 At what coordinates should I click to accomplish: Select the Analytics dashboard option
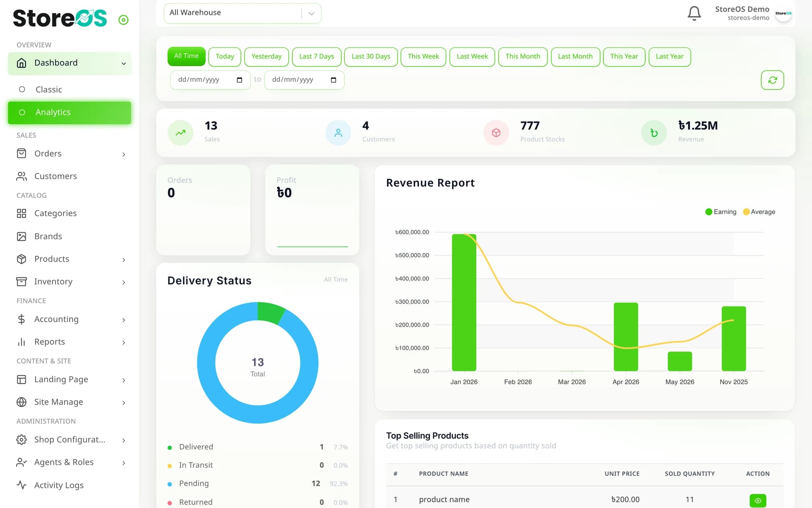click(x=69, y=112)
